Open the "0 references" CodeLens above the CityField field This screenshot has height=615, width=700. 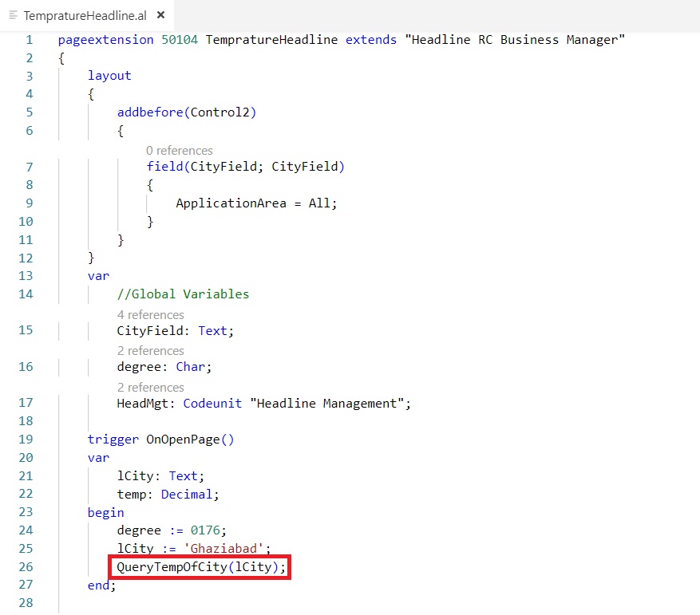(x=179, y=150)
